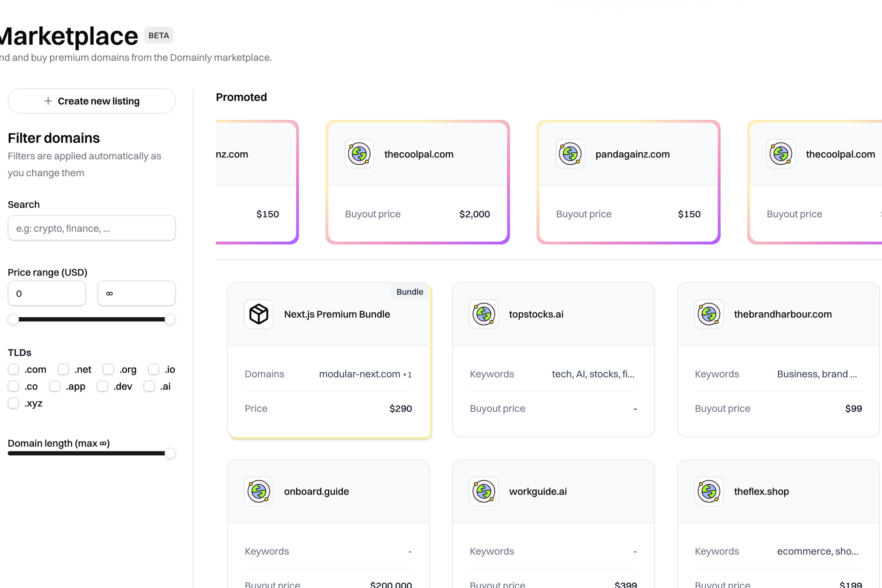Click the topstocks.ai globe icon

[483, 314]
